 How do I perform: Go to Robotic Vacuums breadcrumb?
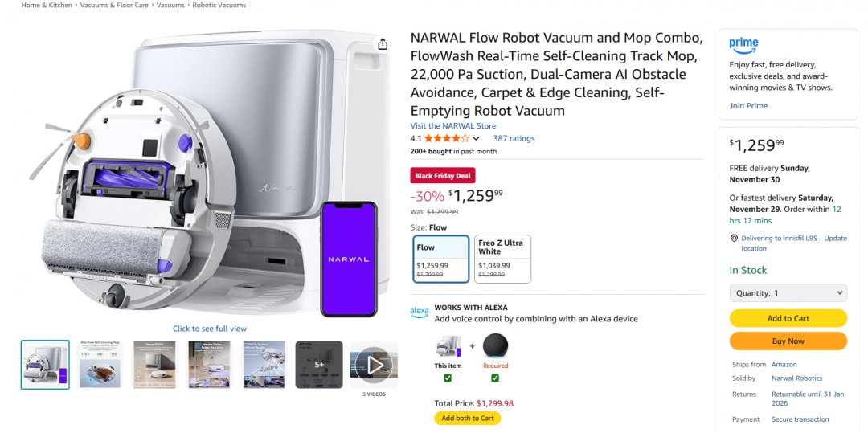coord(219,6)
